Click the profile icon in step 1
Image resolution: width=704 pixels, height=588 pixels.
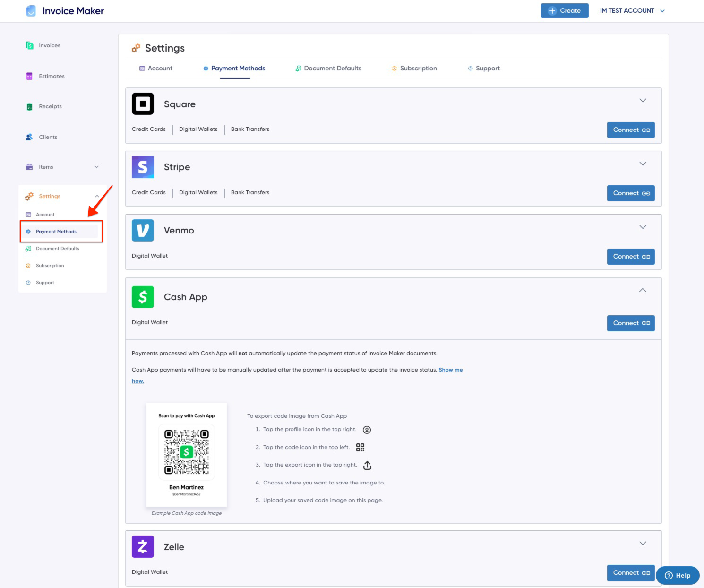tap(367, 430)
